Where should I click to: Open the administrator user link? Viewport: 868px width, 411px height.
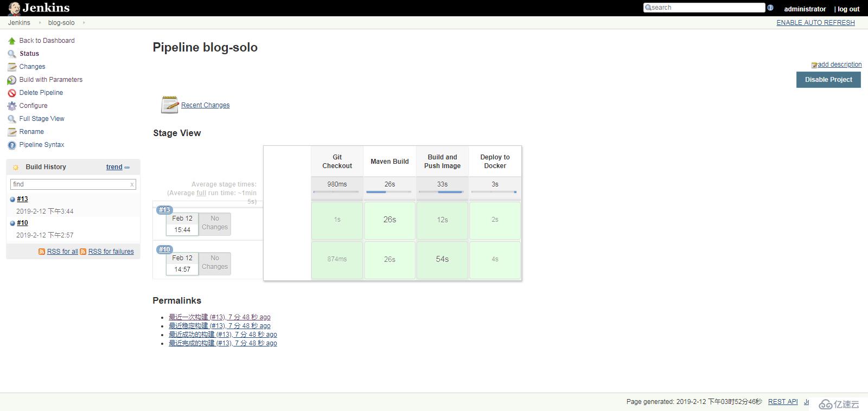[x=805, y=9]
